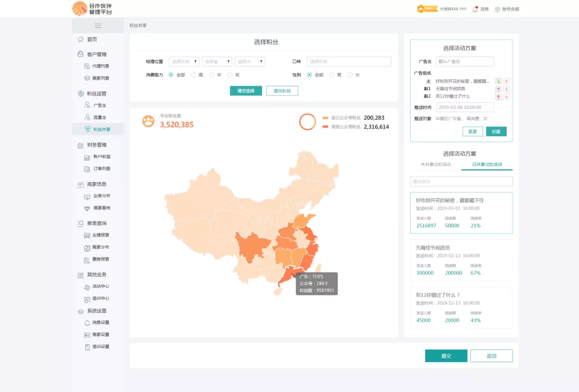
Task: Select 低 for 消费能力
Action: pyautogui.click(x=230, y=75)
